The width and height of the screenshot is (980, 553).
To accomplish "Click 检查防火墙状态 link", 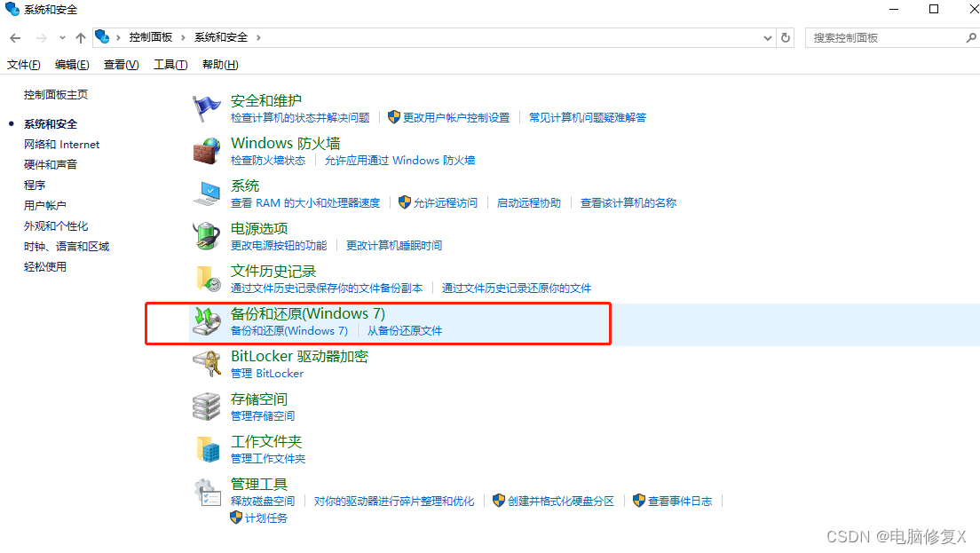I will click(x=268, y=161).
